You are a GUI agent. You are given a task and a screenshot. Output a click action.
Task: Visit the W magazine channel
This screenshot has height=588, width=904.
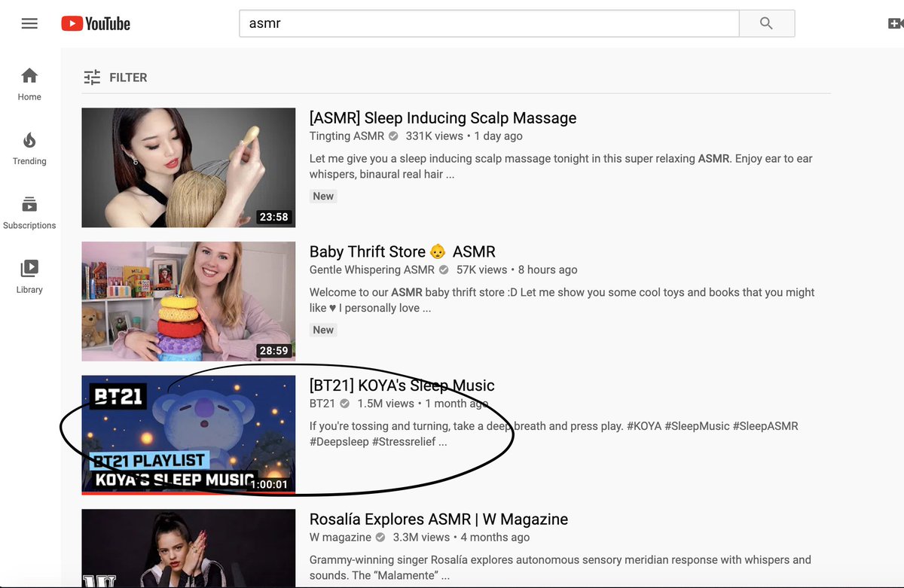click(341, 537)
